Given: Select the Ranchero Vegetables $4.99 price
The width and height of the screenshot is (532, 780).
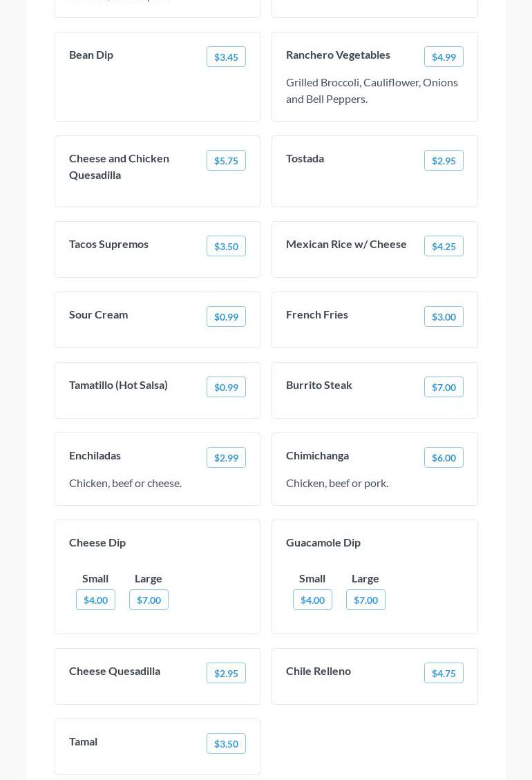Looking at the screenshot, I should click(x=444, y=57).
